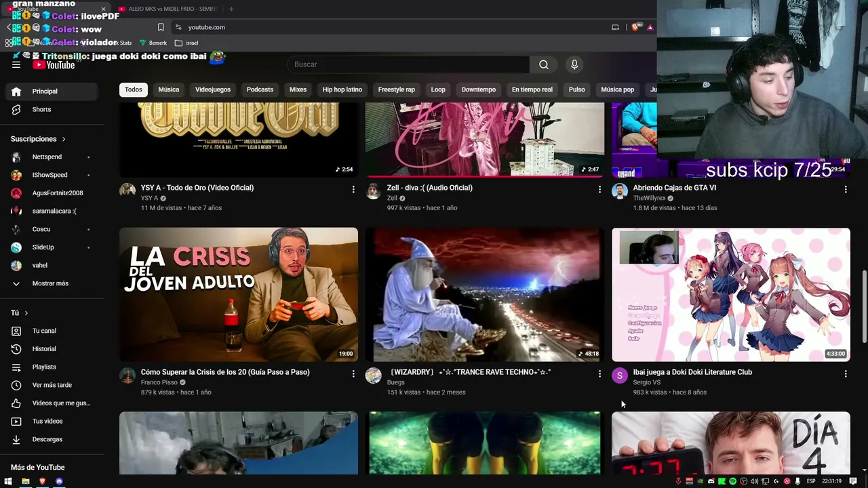Open Discord from the taskbar
The image size is (868, 488).
59,481
